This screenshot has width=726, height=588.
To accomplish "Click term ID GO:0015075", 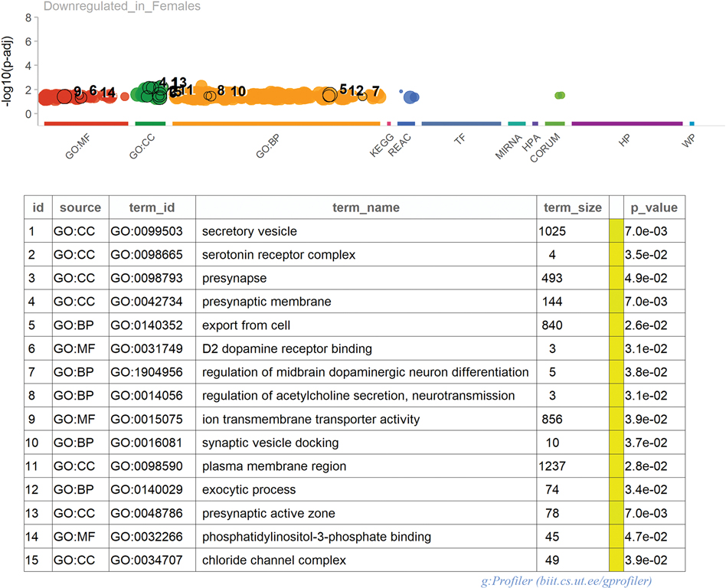I will [146, 419].
